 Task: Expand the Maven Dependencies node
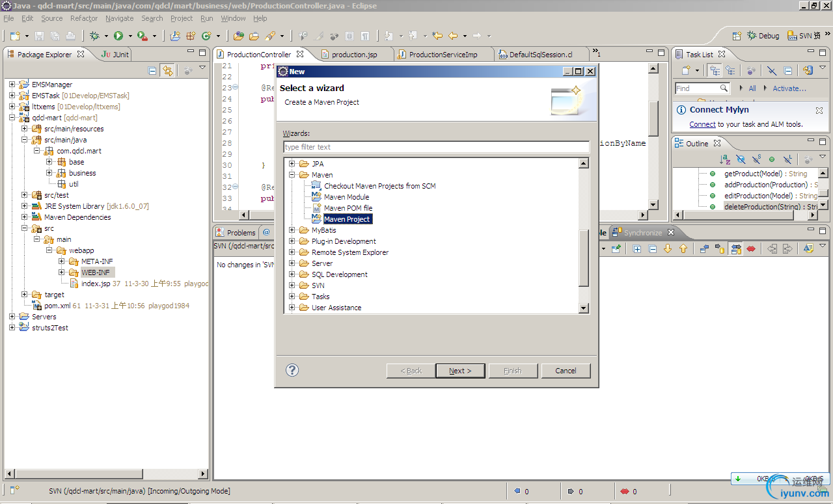(25, 217)
